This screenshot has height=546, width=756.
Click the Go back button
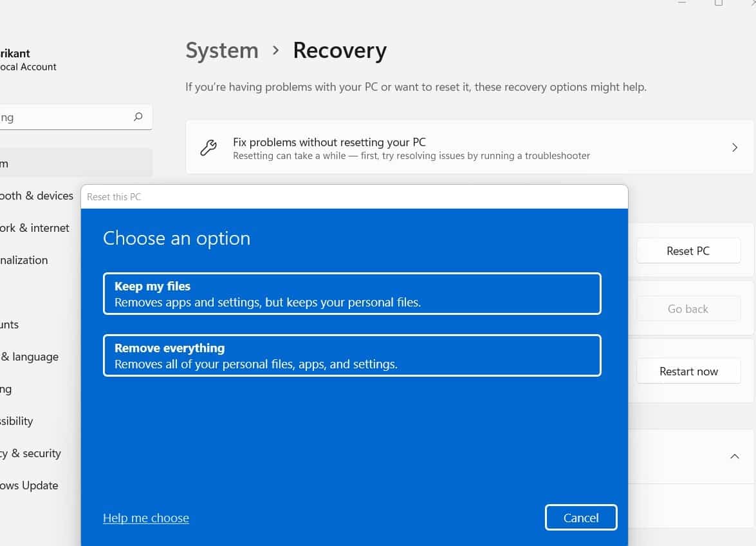(688, 308)
